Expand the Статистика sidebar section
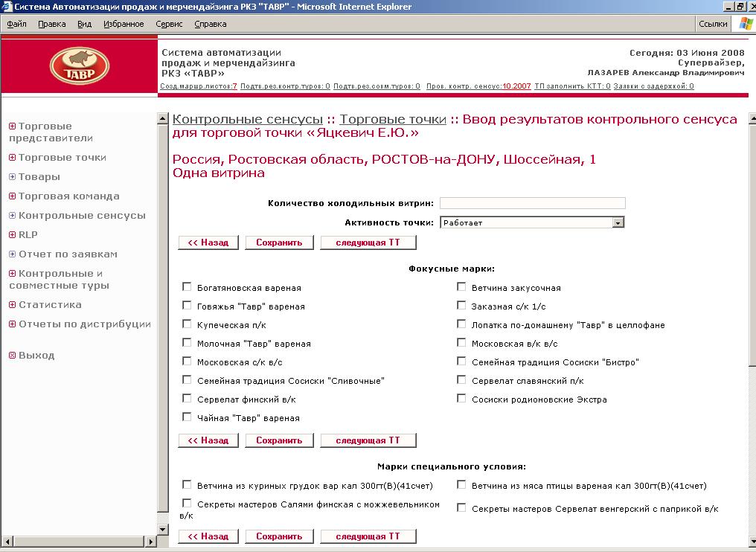Screen dimensions: 756x552 (12, 305)
